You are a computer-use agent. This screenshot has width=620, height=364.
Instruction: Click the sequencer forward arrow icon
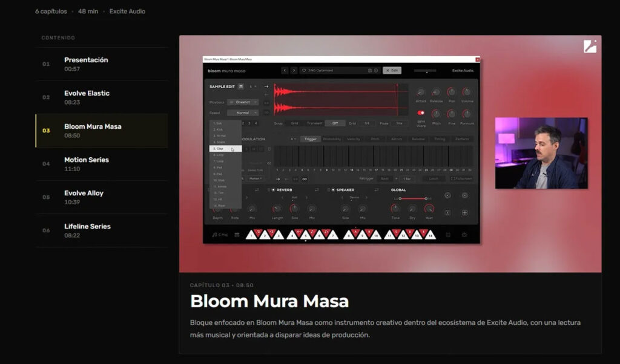278,179
